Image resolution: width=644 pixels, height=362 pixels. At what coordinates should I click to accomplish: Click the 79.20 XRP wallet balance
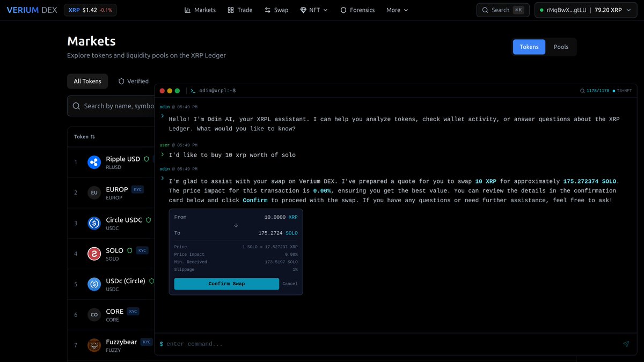pos(608,10)
